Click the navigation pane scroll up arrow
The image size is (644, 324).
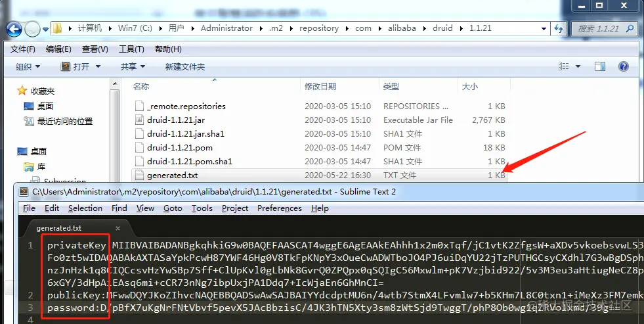coord(115,83)
